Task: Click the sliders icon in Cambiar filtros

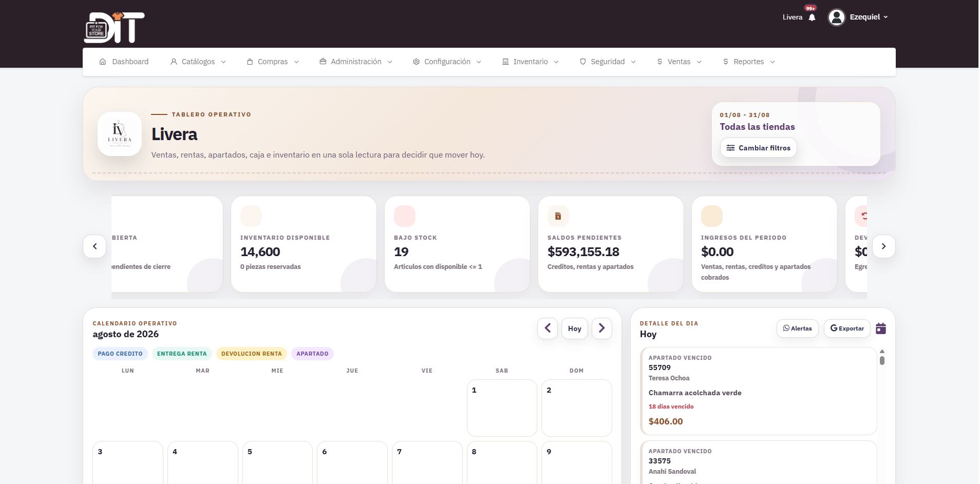Action: click(x=730, y=148)
